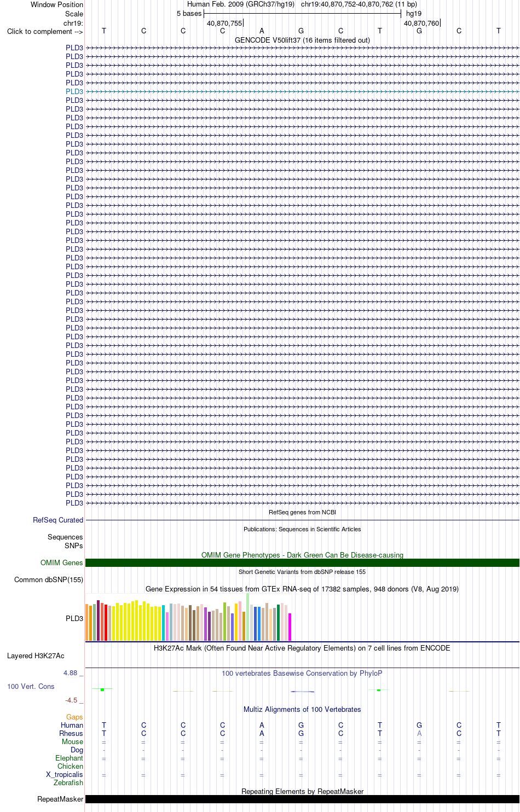Open the Common dbSNP(155) track label
The width and height of the screenshot is (520, 812).
(x=49, y=579)
